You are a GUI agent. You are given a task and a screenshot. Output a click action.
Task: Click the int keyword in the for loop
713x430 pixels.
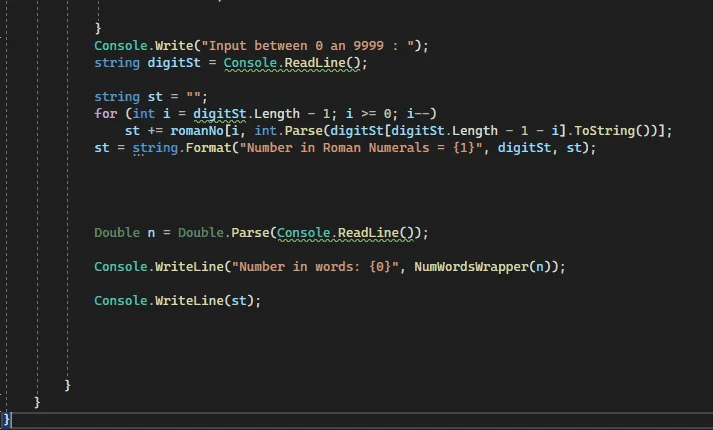coord(143,114)
